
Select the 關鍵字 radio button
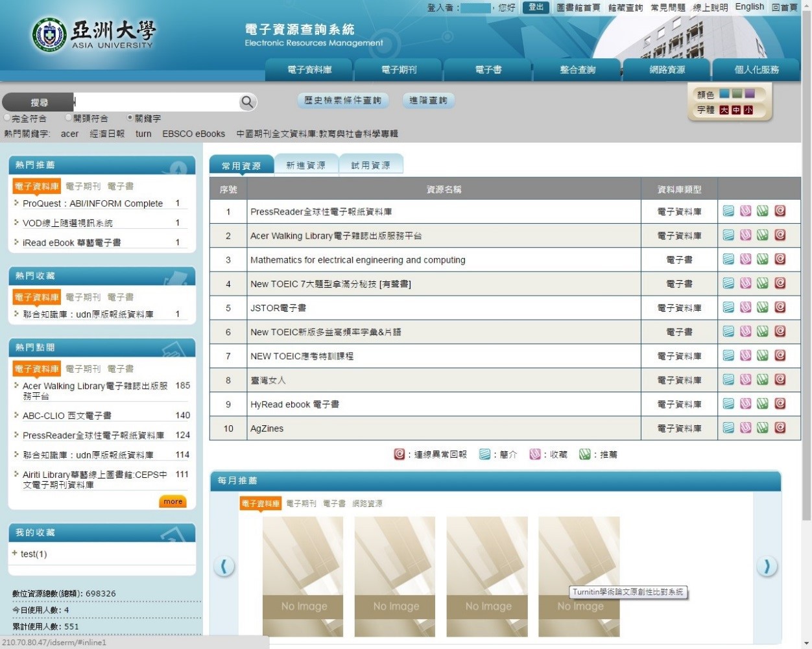pyautogui.click(x=130, y=118)
